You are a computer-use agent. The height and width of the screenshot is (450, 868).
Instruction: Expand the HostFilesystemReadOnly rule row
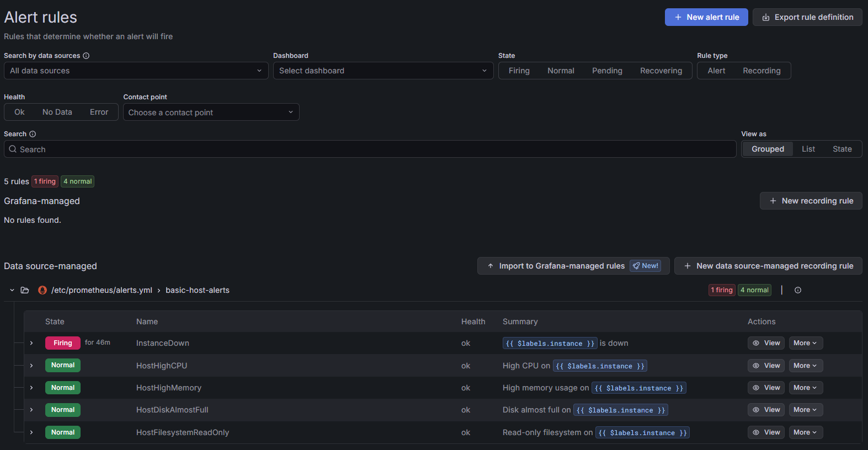[31, 432]
